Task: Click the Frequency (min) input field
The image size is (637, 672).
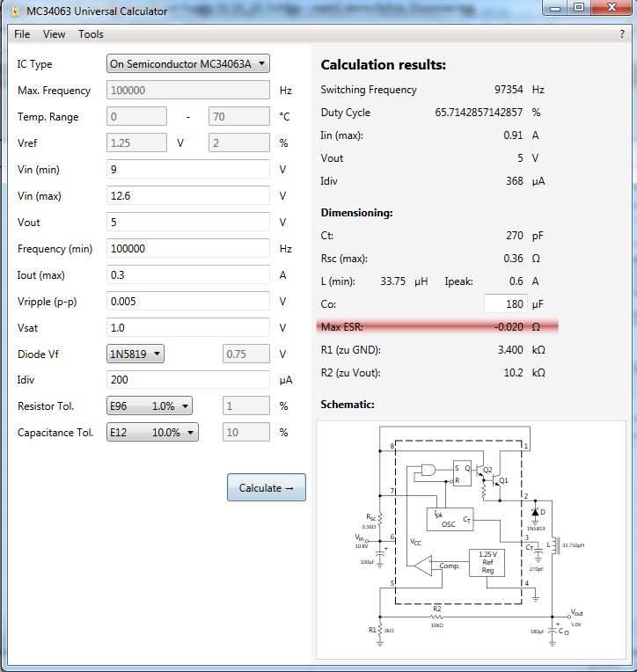Action: (x=188, y=249)
